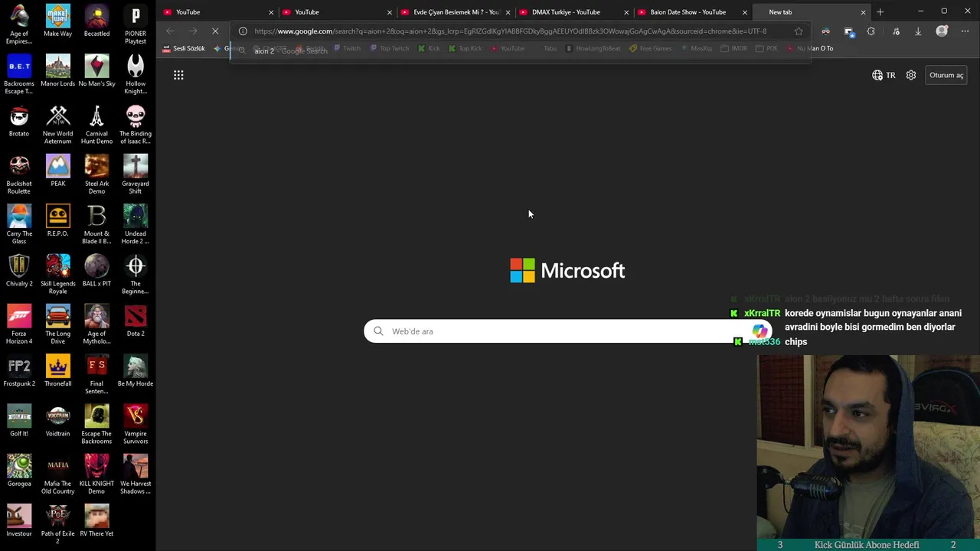Bookmark this page with the star
Image resolution: width=980 pixels, height=551 pixels.
pyautogui.click(x=799, y=31)
